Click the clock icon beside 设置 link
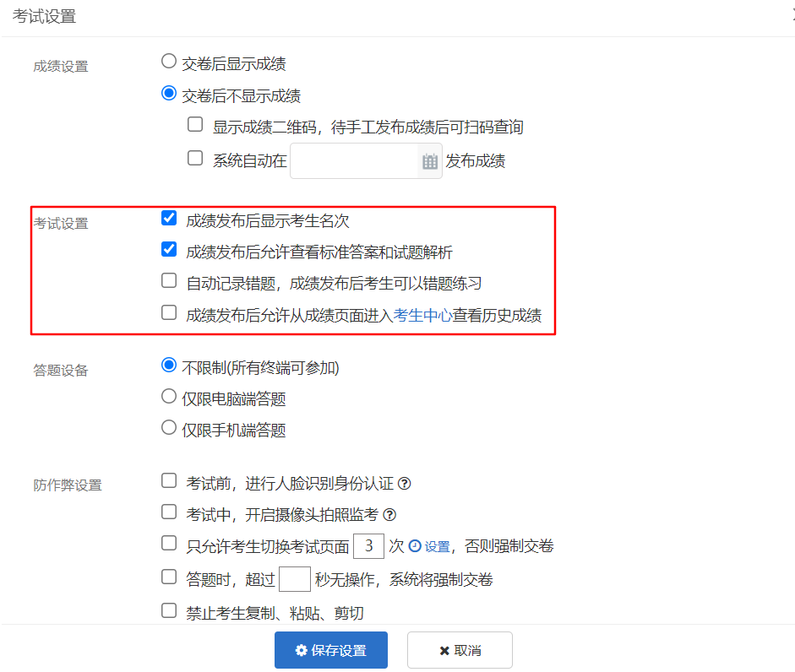The width and height of the screenshot is (795, 672). [x=416, y=546]
